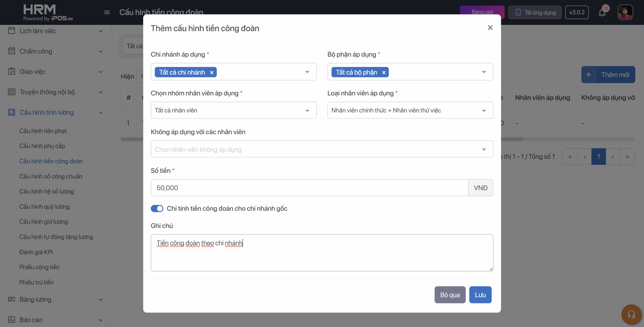This screenshot has height=327, width=644.
Task: Open the 'Chọn nhân viên không áp dụng' dropdown
Action: tap(322, 149)
